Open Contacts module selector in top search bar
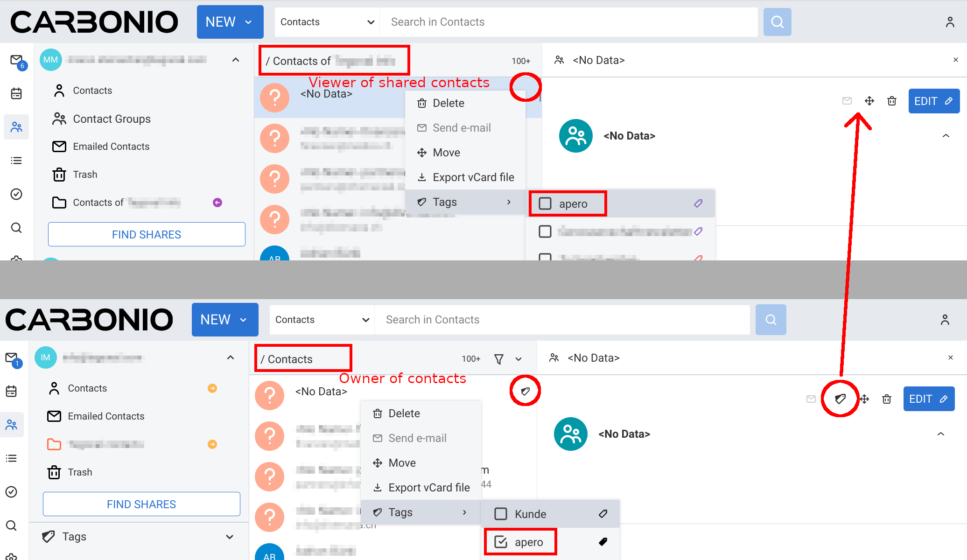967x560 pixels. 327,22
